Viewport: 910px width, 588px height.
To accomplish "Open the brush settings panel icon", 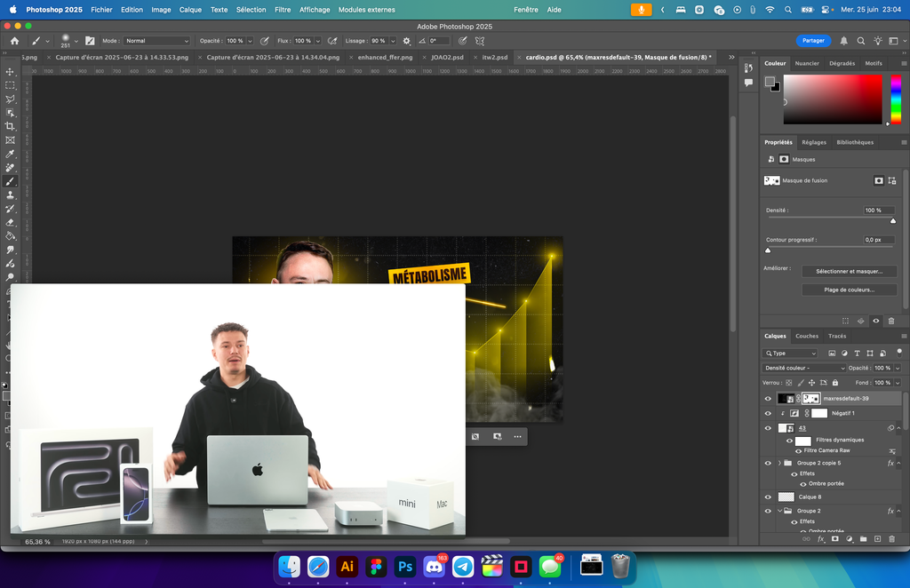I will [x=90, y=41].
